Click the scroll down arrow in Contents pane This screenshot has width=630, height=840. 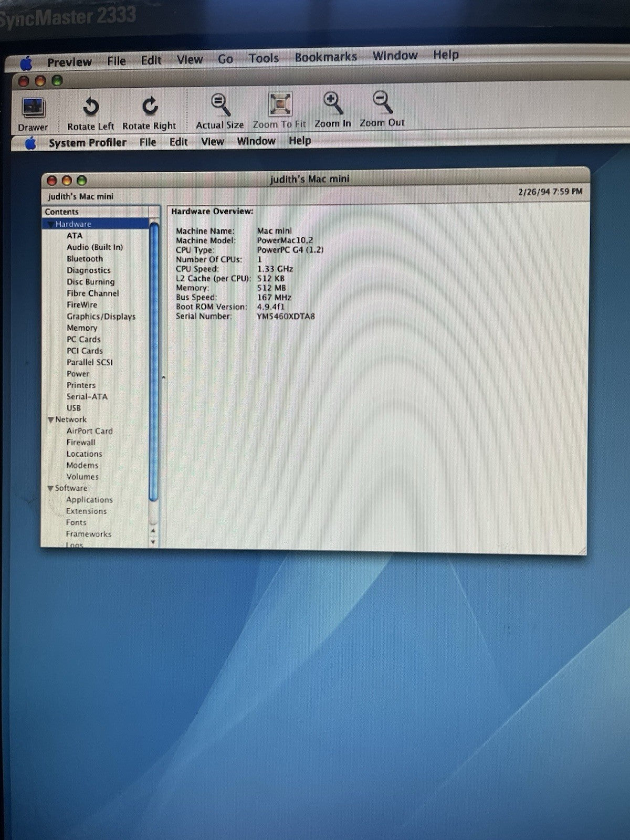(153, 542)
